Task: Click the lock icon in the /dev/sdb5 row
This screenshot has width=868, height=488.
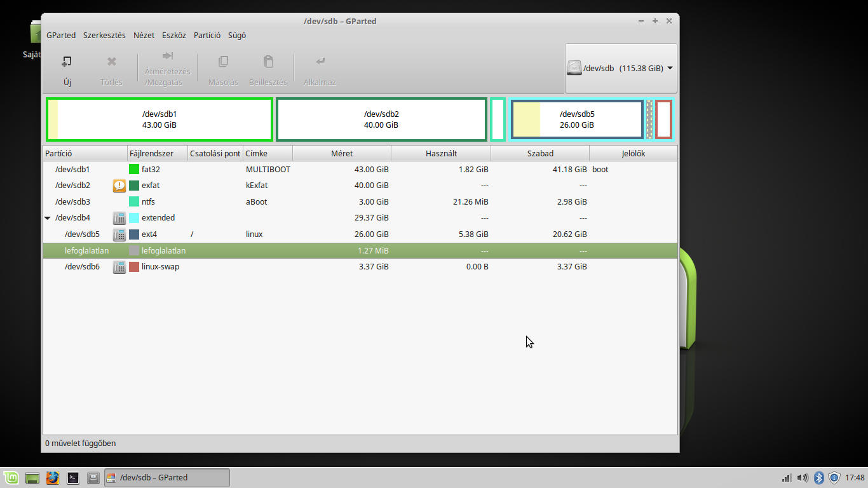Action: [119, 234]
